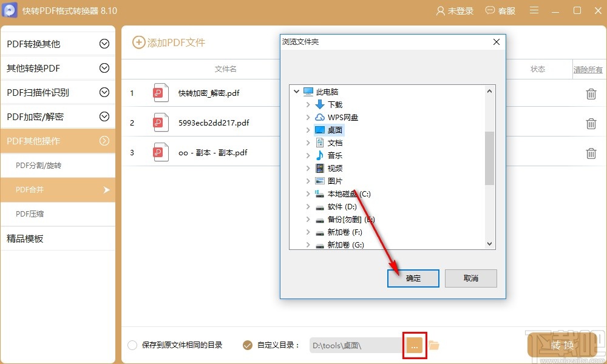Screen dimensions: 607x364
Task: Open the 客服 customer service chat
Action: (500, 10)
